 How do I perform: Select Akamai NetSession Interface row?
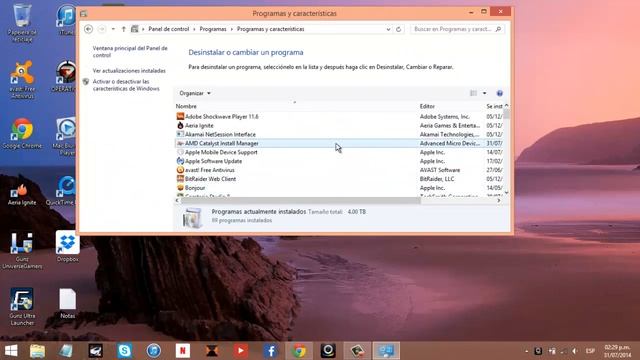[339, 134]
